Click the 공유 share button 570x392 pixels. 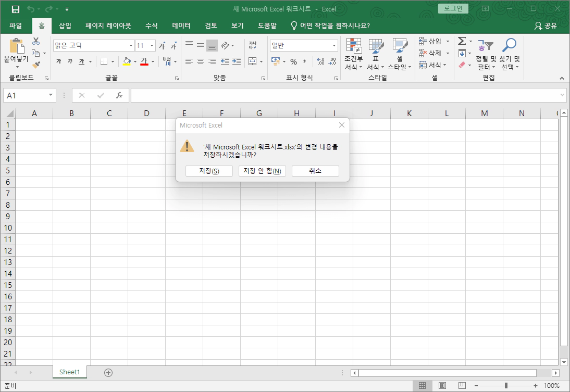(x=546, y=26)
